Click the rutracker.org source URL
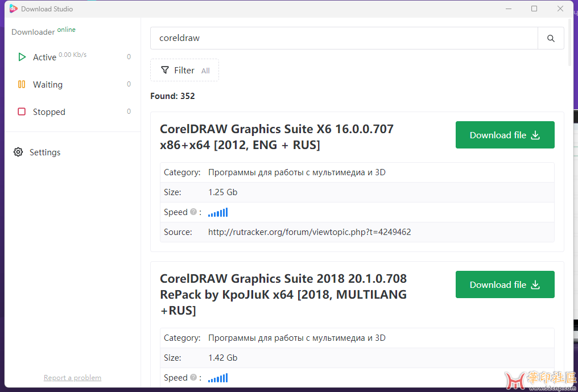This screenshot has height=392, width=578. (309, 232)
